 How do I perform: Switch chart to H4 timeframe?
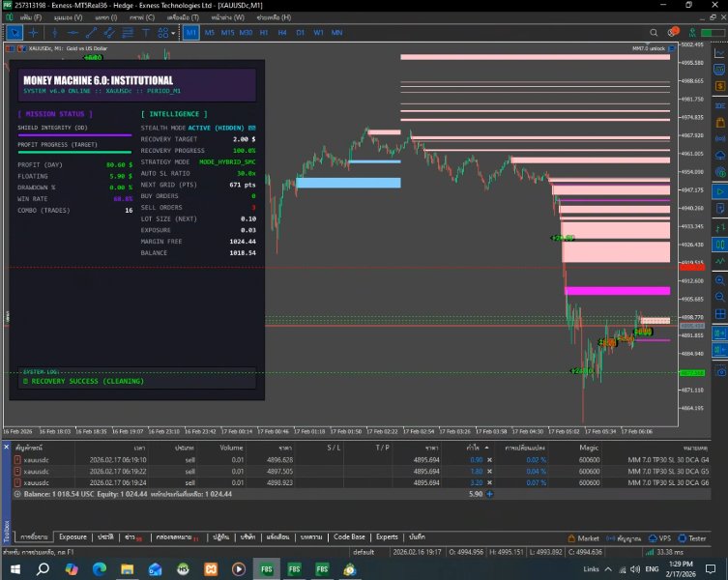pos(281,33)
